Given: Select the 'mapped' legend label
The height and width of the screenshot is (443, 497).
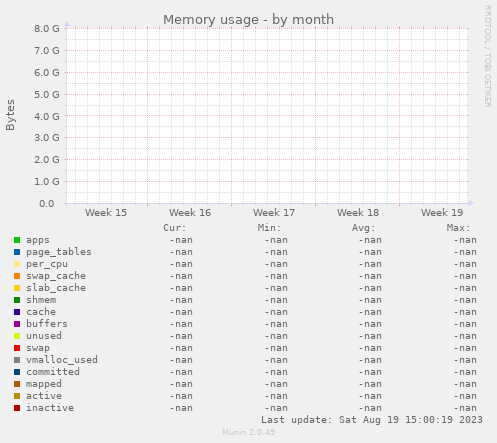Looking at the screenshot, I should click(x=44, y=384).
